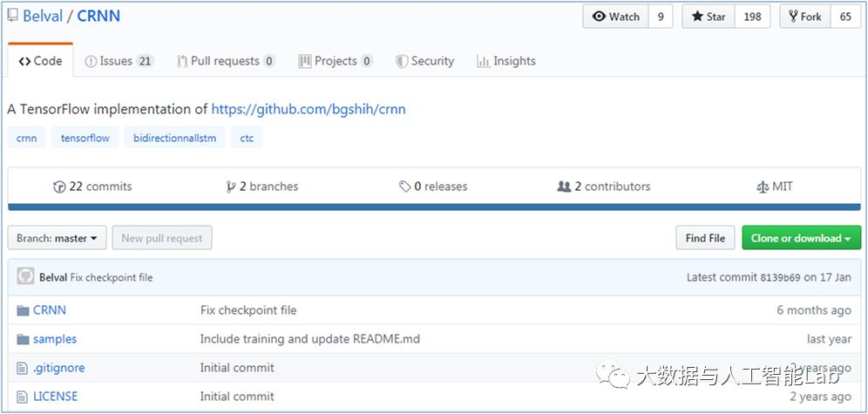The height and width of the screenshot is (414, 868).
Task: Click the Find File button
Action: 705,238
